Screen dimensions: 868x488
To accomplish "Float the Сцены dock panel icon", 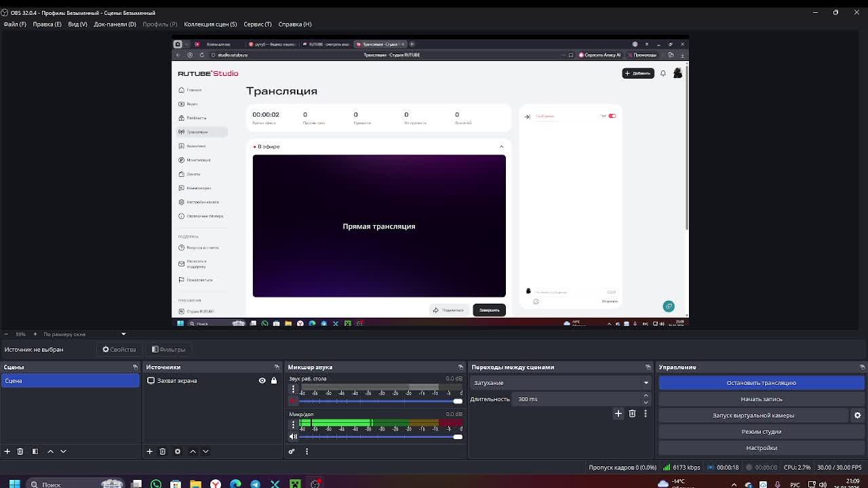I will (x=135, y=367).
